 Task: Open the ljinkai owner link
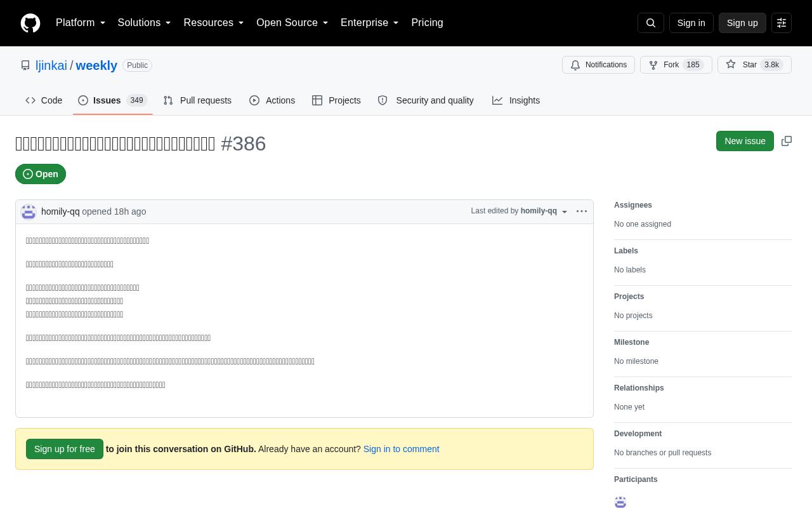click(51, 65)
